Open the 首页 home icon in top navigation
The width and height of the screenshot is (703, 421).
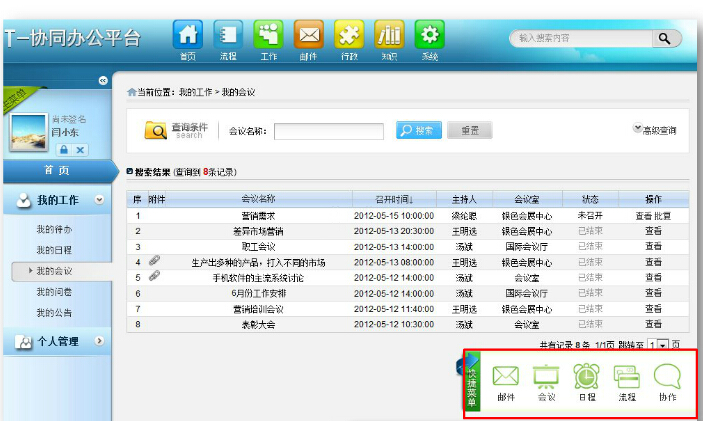coord(188,35)
